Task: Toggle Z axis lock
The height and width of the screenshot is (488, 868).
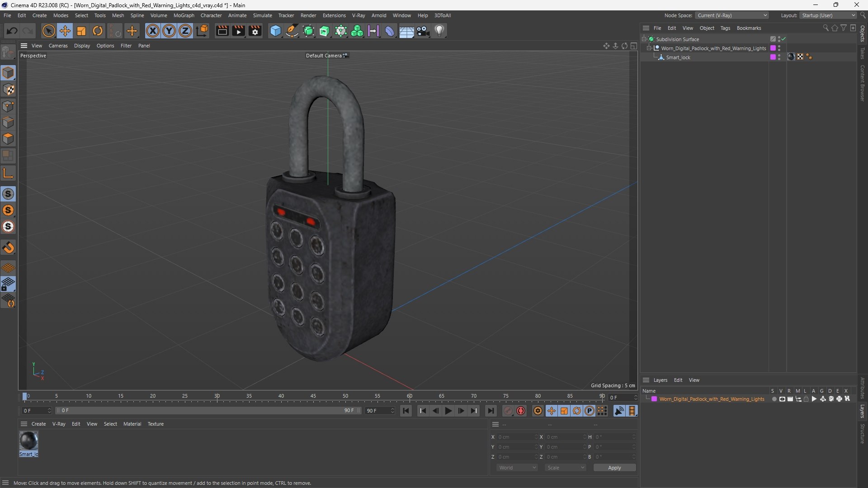Action: tap(185, 31)
